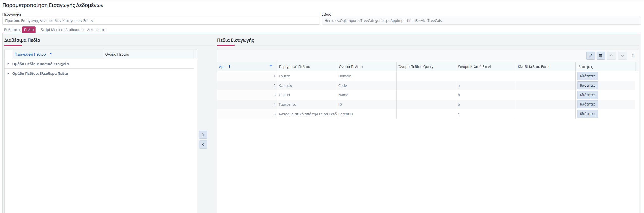Click the trash delete icon
The height and width of the screenshot is (213, 644).
601,56
